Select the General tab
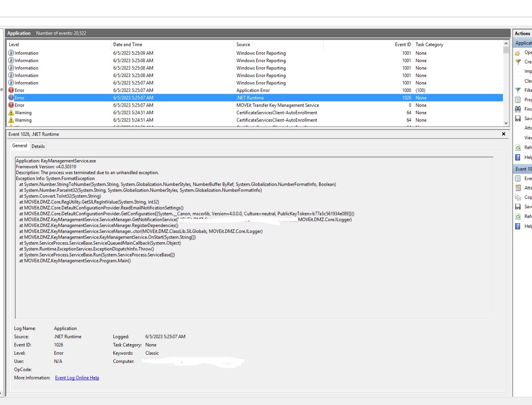The height and width of the screenshot is (405, 532). [x=20, y=146]
